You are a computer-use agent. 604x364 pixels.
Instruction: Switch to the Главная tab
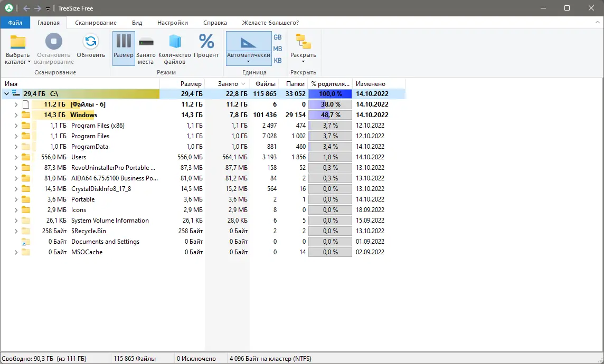49,23
